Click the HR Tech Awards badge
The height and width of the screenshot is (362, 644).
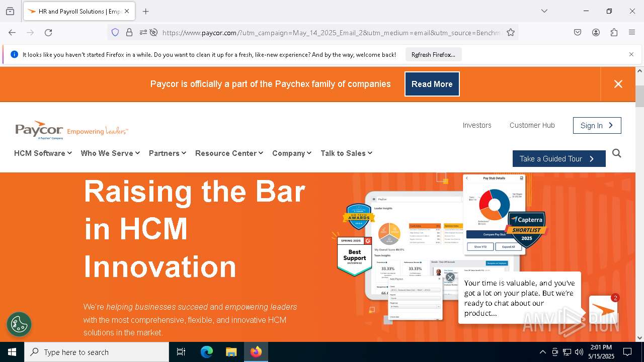click(x=359, y=217)
